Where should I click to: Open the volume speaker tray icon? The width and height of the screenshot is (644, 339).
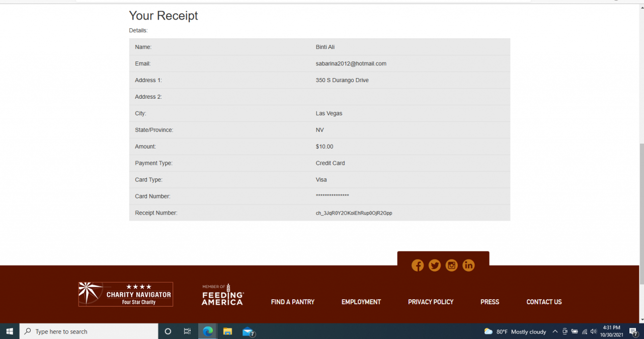coord(593,331)
